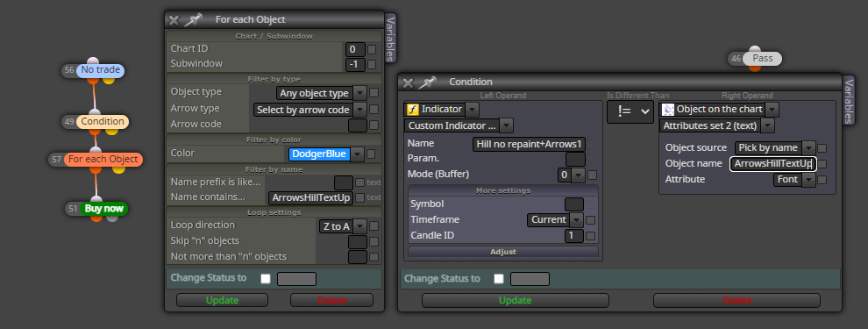Toggle the Subwindow checkbox
The width and height of the screenshot is (868, 329).
[372, 65]
